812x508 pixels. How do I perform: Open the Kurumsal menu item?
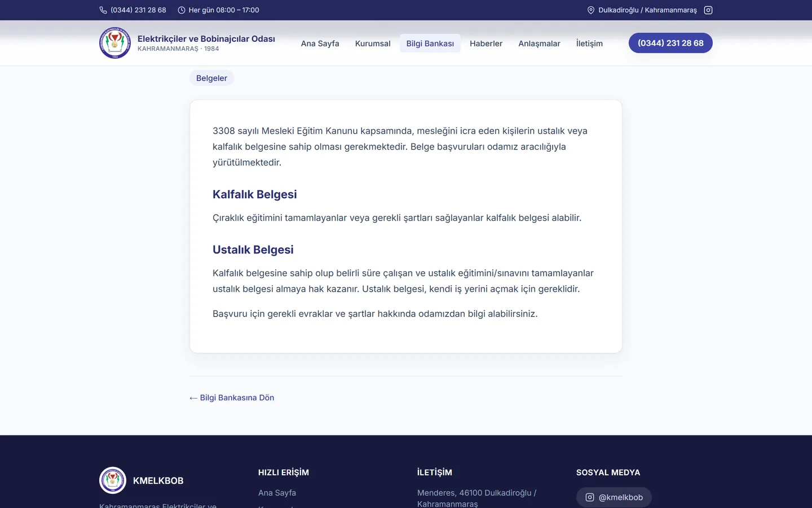click(373, 43)
